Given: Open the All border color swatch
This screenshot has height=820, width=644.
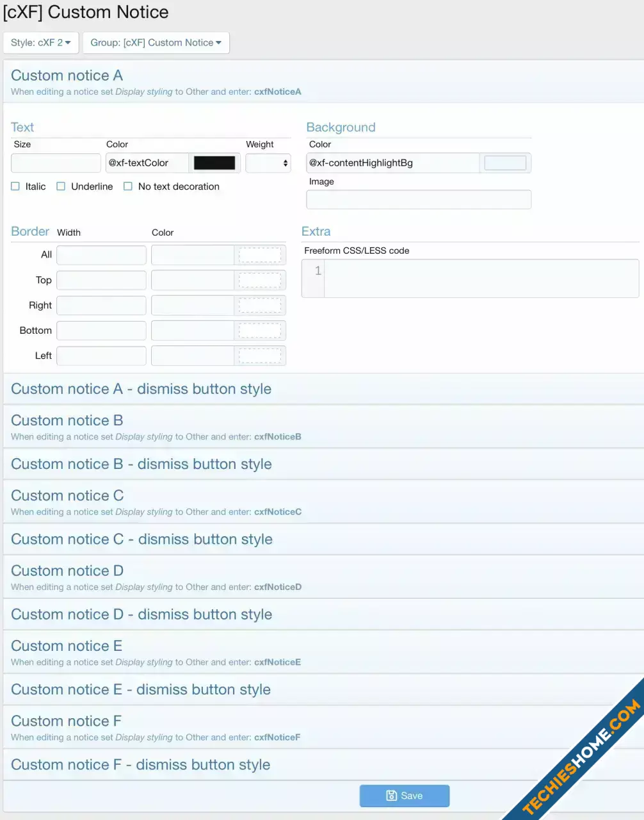Looking at the screenshot, I should 260,255.
